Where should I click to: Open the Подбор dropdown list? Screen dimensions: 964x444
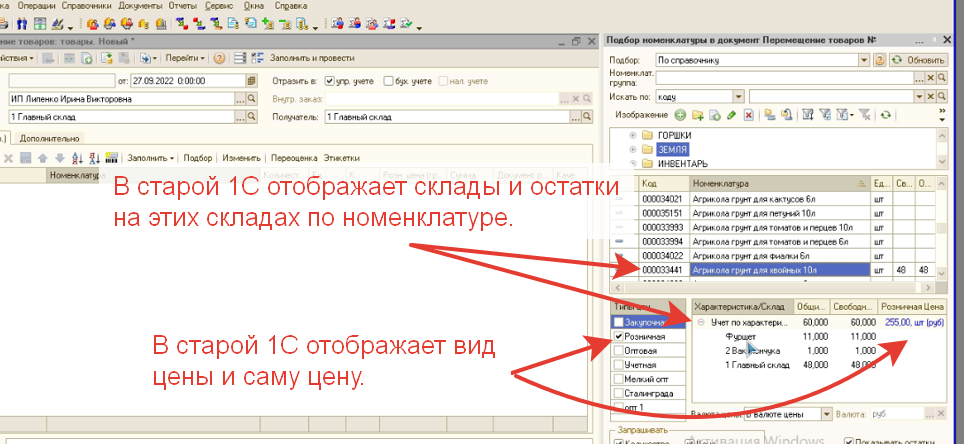pos(864,60)
